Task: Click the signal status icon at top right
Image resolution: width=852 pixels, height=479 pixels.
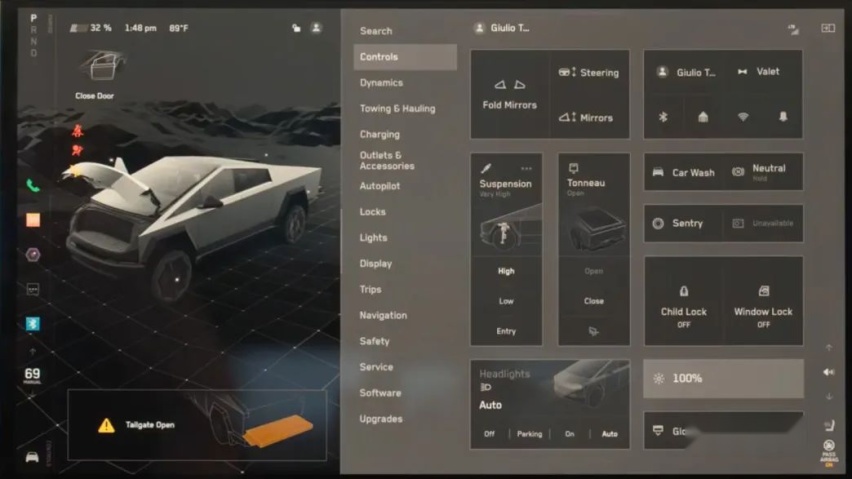Action: [793, 29]
